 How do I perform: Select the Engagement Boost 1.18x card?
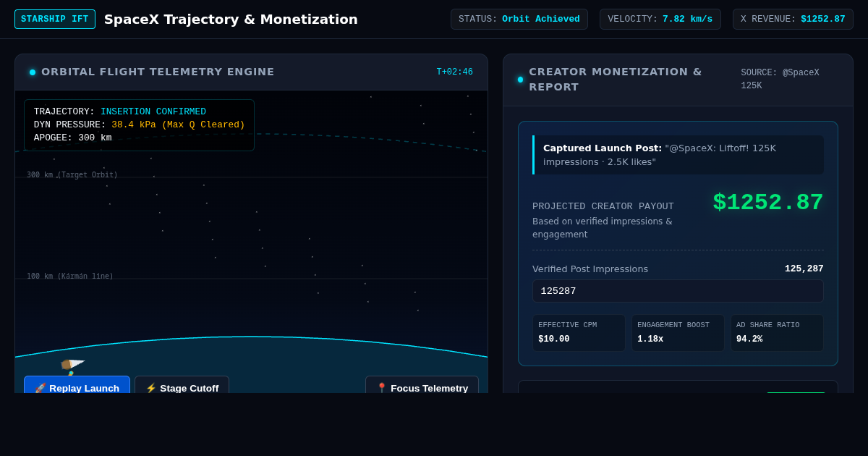coord(678,333)
